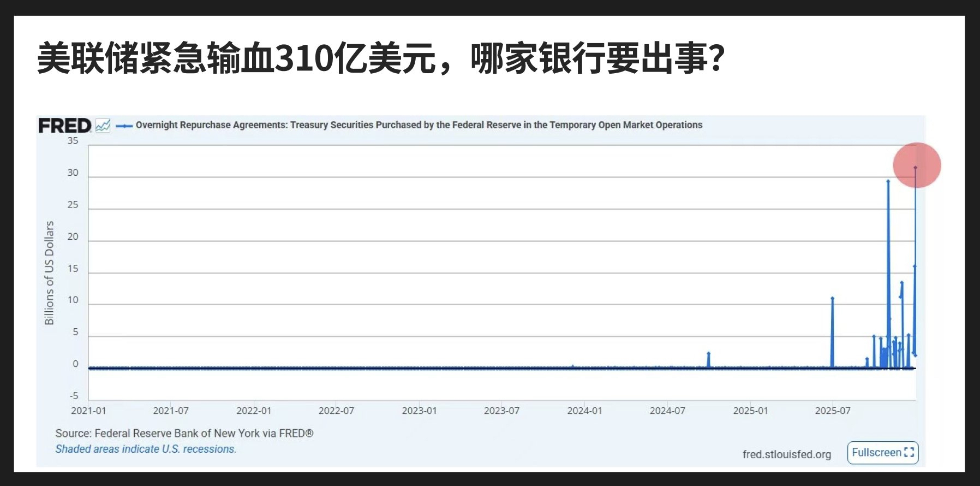The height and width of the screenshot is (486, 980).
Task: Click the 35 label on the y-axis
Action: [x=73, y=141]
